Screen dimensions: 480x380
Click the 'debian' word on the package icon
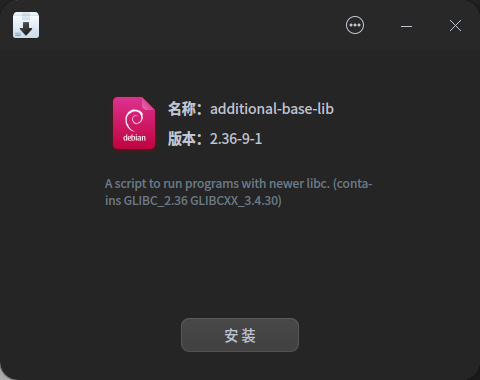(x=134, y=138)
